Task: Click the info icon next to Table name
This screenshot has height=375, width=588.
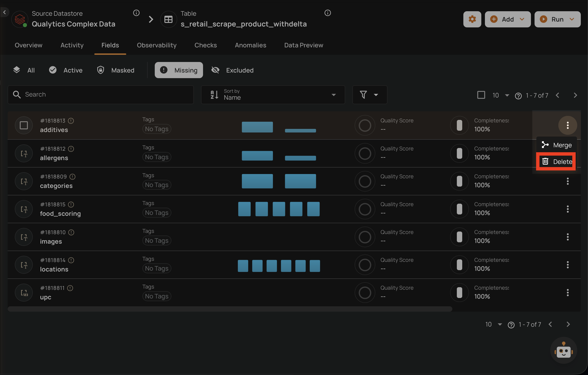Action: coord(327,13)
